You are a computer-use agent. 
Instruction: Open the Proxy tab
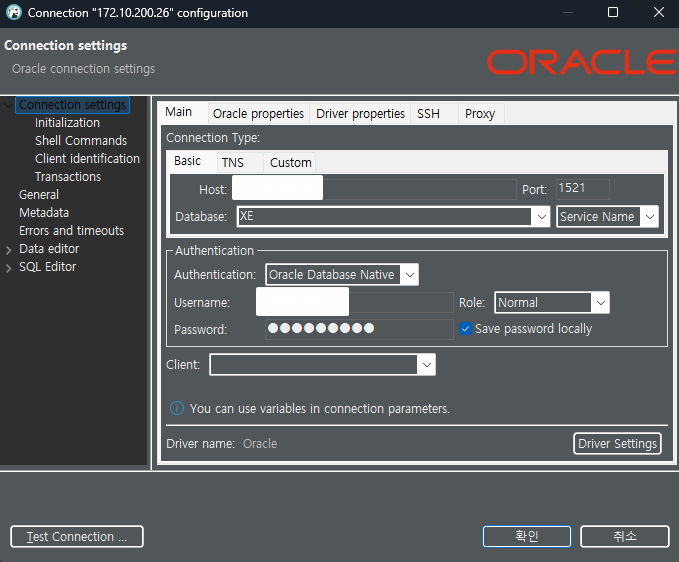tap(480, 114)
